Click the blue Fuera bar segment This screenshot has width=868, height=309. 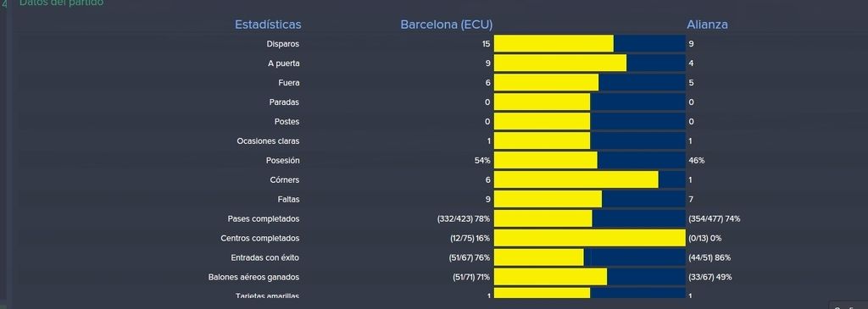[x=642, y=82]
